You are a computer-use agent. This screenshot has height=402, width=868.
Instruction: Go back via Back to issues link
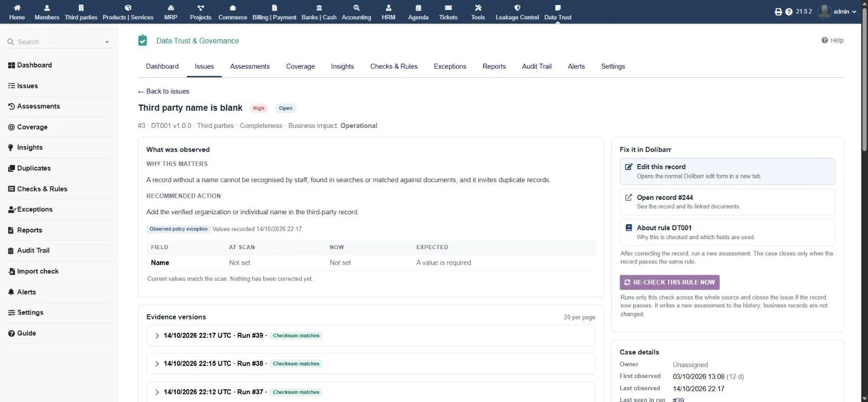click(x=163, y=91)
